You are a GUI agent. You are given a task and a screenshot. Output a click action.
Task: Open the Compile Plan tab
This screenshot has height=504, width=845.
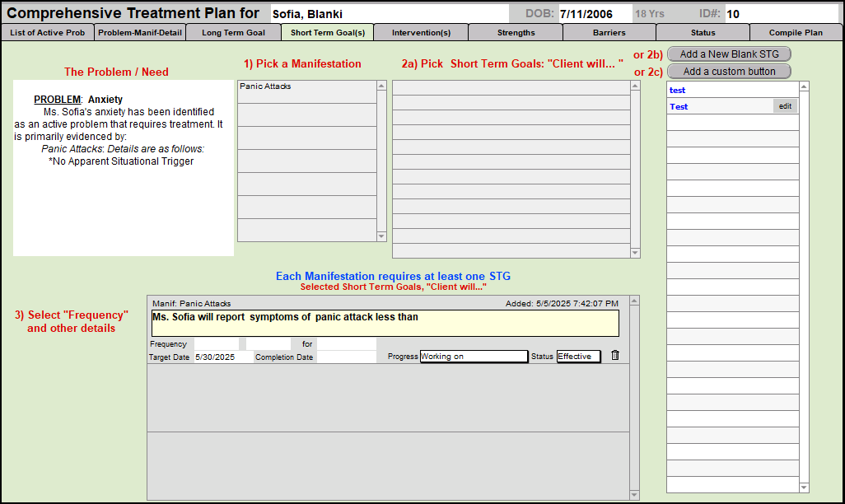[x=796, y=33]
